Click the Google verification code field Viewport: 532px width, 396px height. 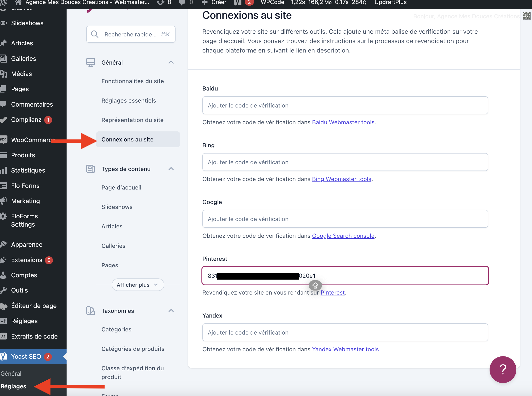(345, 219)
